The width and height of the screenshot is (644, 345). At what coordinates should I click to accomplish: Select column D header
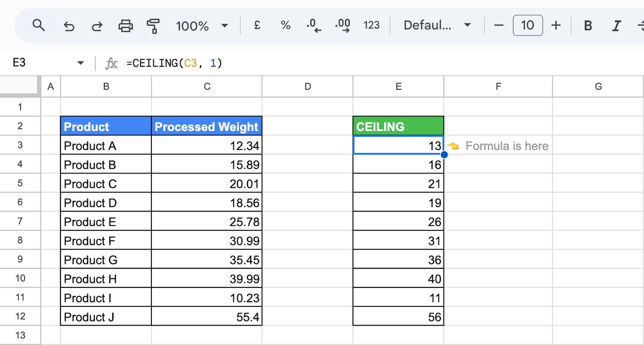(307, 87)
